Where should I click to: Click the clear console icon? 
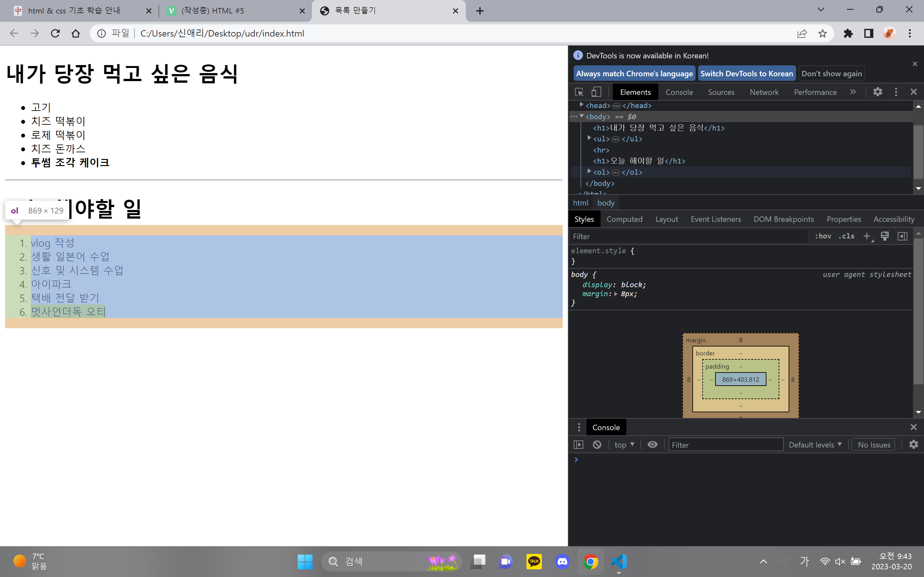tap(597, 445)
